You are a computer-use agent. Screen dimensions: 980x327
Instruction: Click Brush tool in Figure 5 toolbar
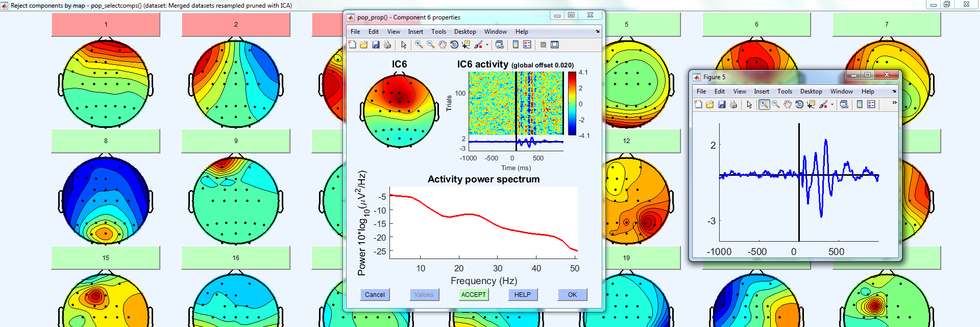[823, 104]
